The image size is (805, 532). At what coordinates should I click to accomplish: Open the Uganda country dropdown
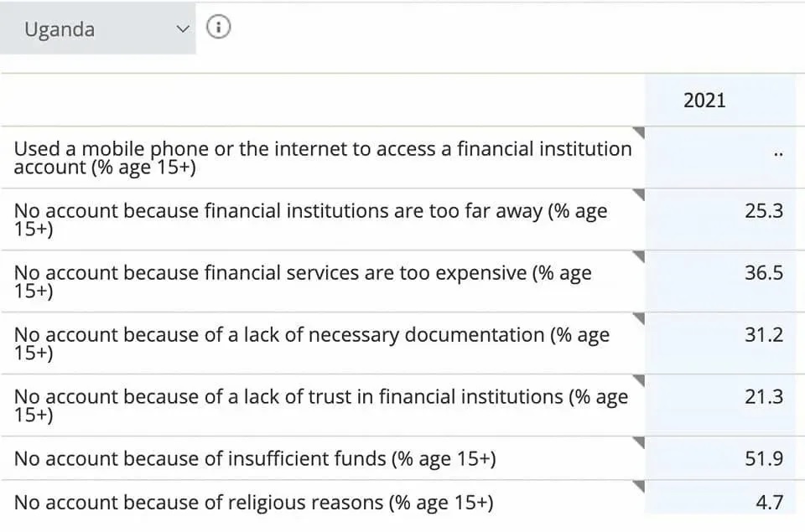click(x=97, y=28)
